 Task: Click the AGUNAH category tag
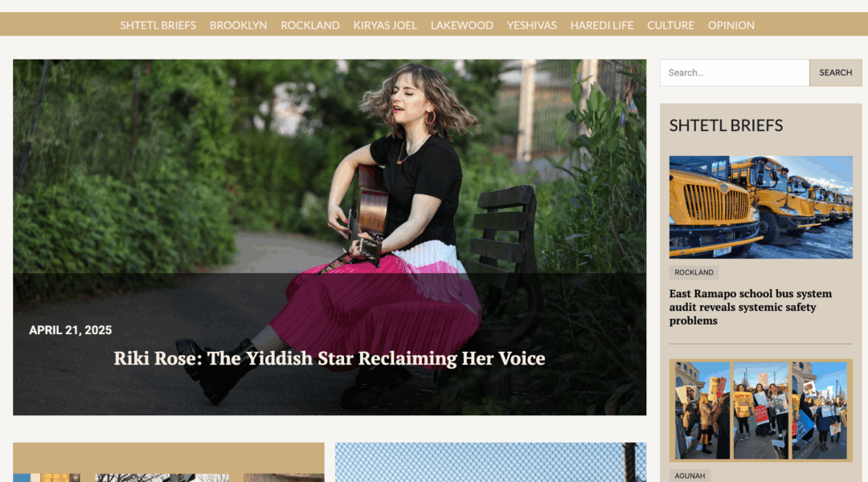(690, 476)
